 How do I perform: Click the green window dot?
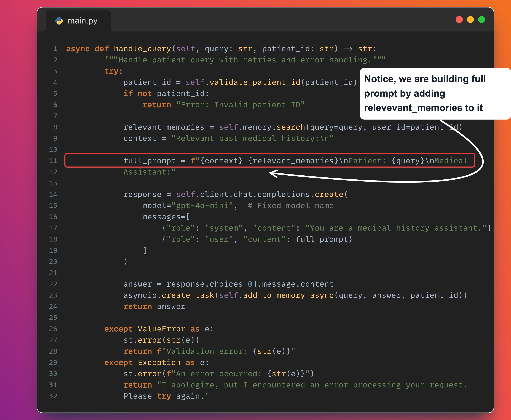[482, 20]
